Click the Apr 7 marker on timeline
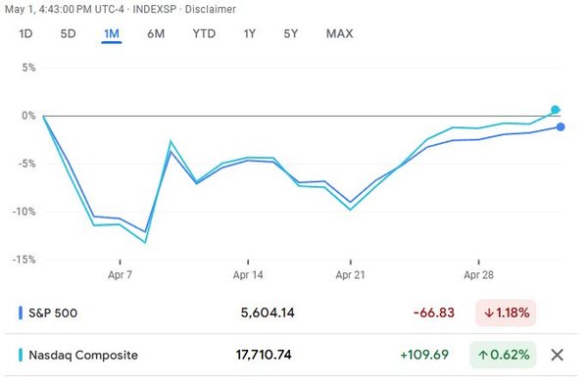The width and height of the screenshot is (588, 384). 120,274
